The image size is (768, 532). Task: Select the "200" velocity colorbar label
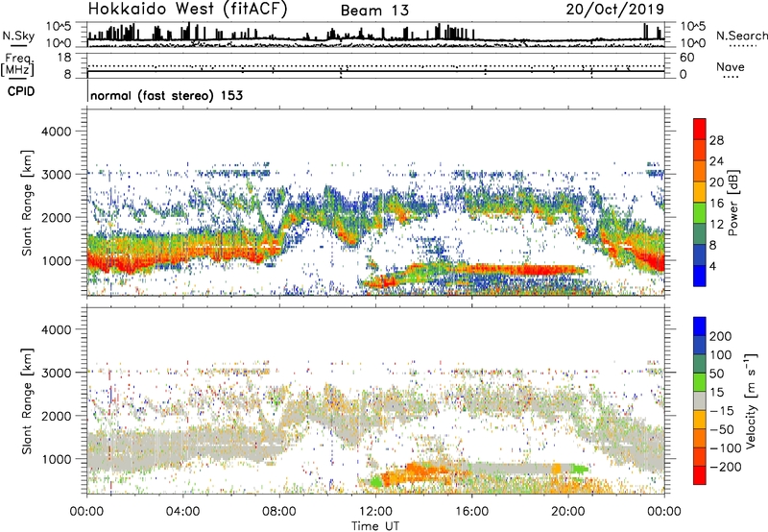721,336
